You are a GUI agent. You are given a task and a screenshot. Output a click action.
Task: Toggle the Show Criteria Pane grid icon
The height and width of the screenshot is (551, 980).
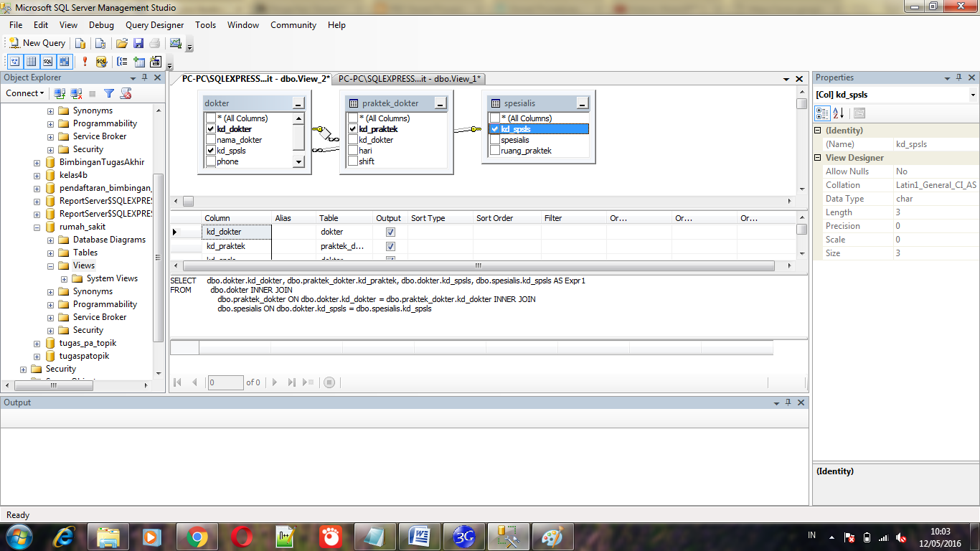click(x=32, y=62)
